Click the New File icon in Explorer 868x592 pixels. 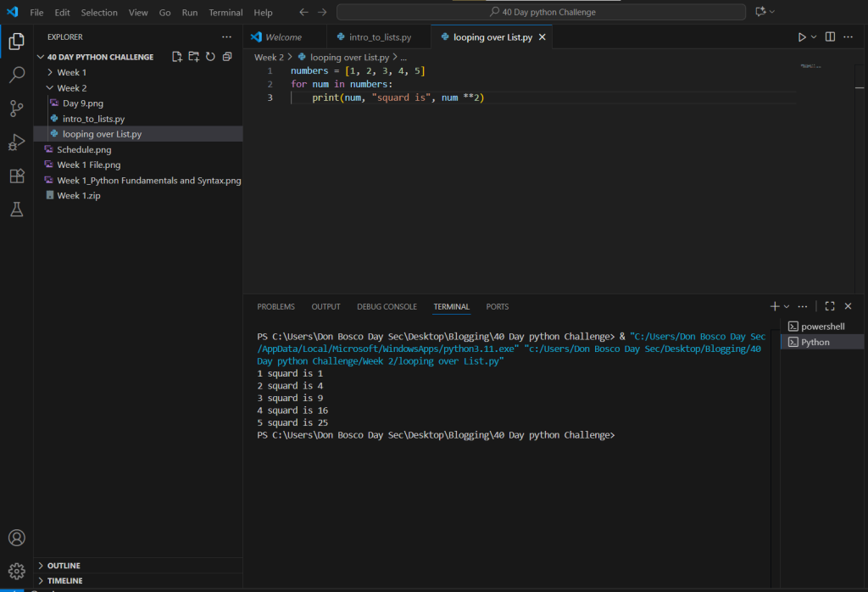[x=177, y=57]
